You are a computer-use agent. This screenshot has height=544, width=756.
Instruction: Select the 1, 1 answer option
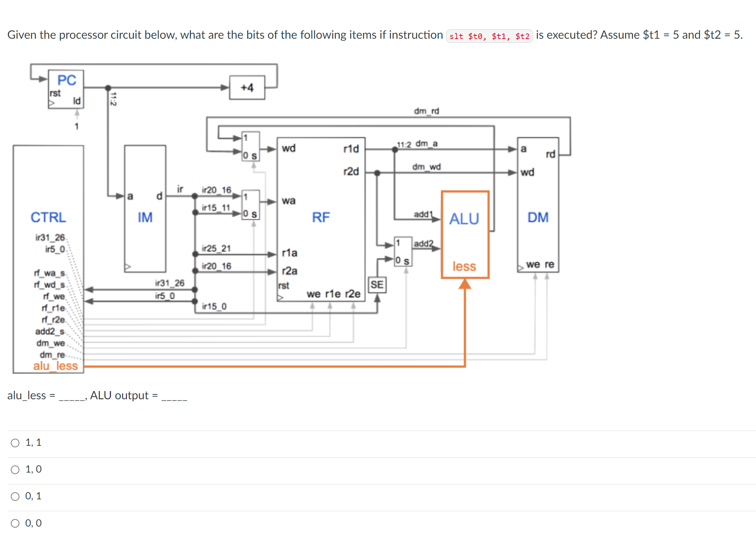coord(15,442)
